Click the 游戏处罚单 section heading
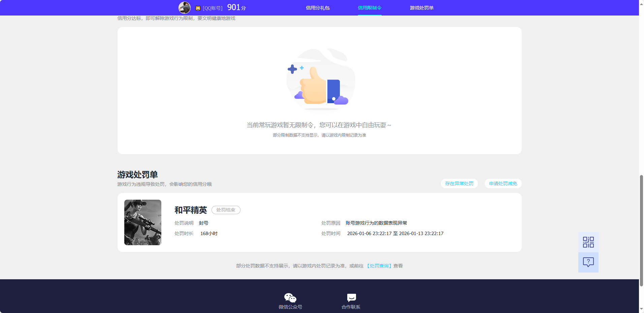This screenshot has height=313, width=644. 137,175
